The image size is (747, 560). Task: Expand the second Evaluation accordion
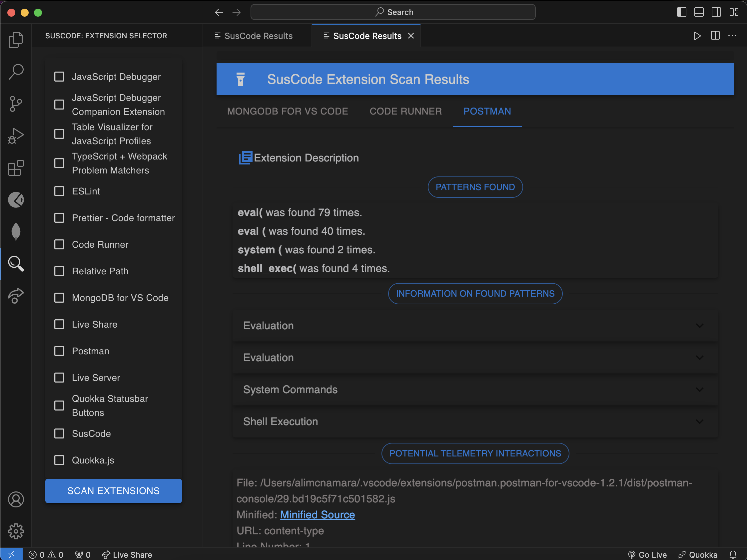point(475,358)
